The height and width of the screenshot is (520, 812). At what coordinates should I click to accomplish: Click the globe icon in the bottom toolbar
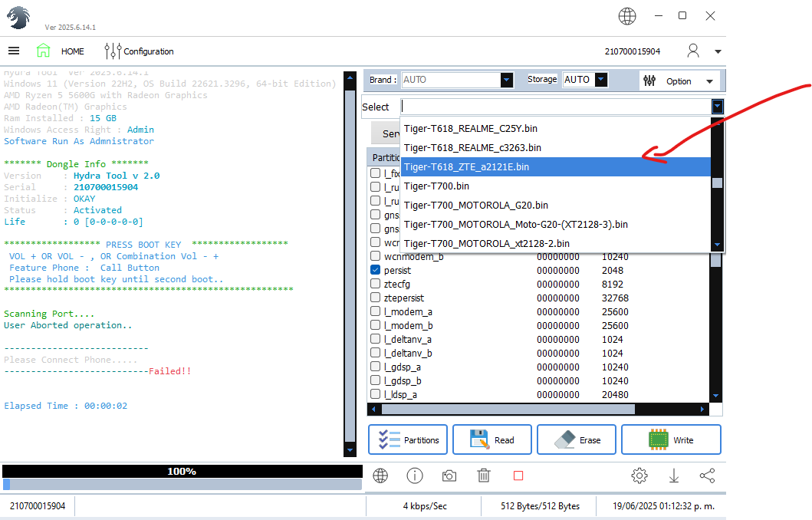[380, 476]
